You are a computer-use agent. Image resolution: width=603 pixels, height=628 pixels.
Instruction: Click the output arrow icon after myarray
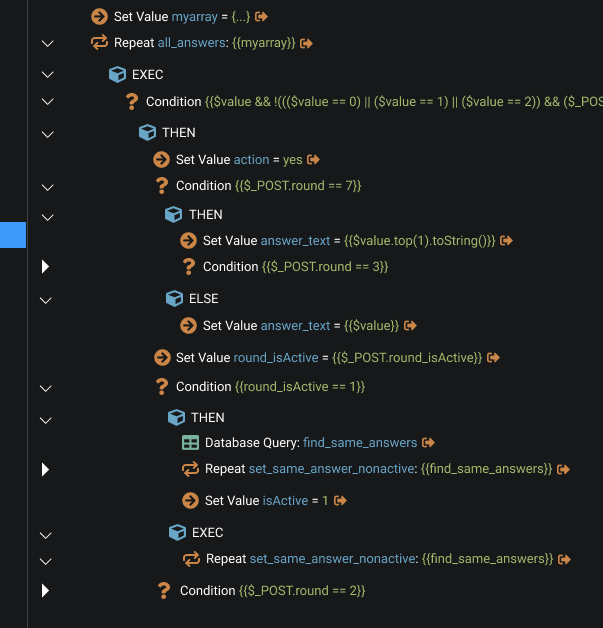(x=262, y=17)
